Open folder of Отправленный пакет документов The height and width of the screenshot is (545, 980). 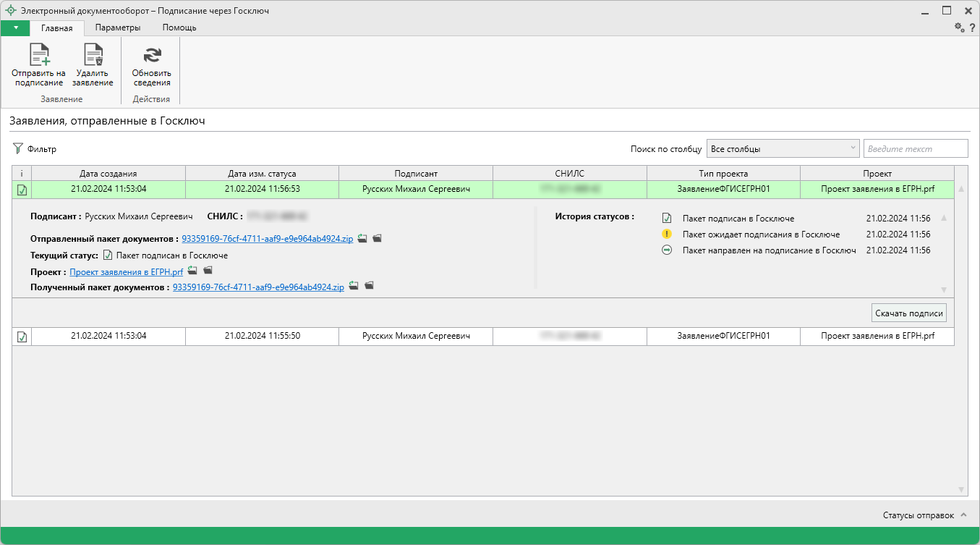pos(377,238)
